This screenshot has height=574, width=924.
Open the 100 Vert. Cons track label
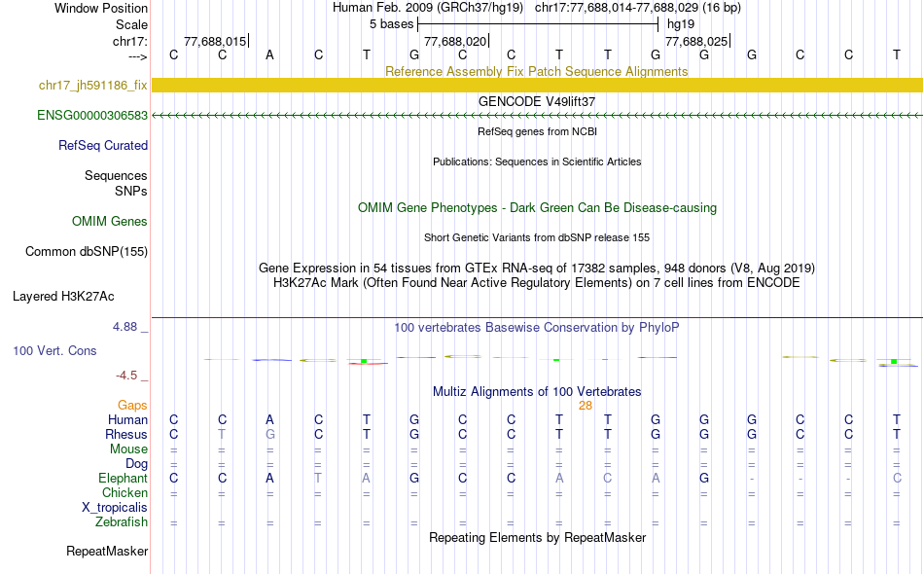pos(54,351)
